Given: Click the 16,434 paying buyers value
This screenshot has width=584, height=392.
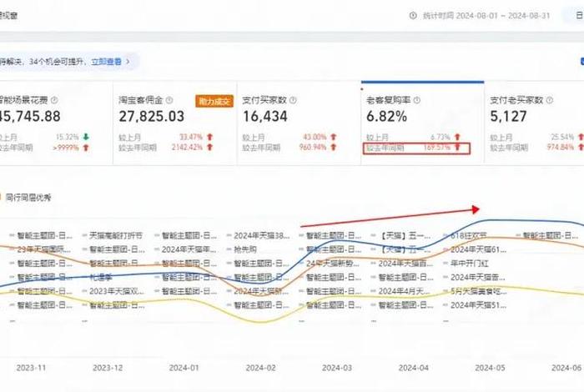Looking at the screenshot, I should (x=265, y=117).
